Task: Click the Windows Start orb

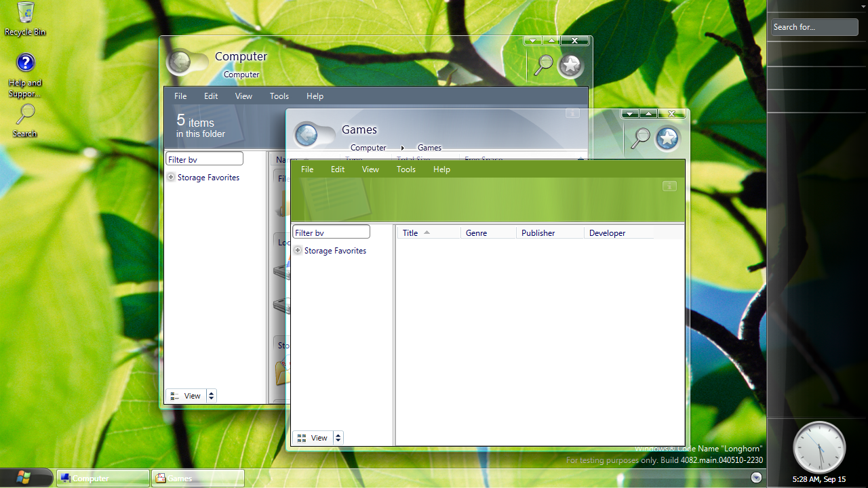Action: (24, 477)
